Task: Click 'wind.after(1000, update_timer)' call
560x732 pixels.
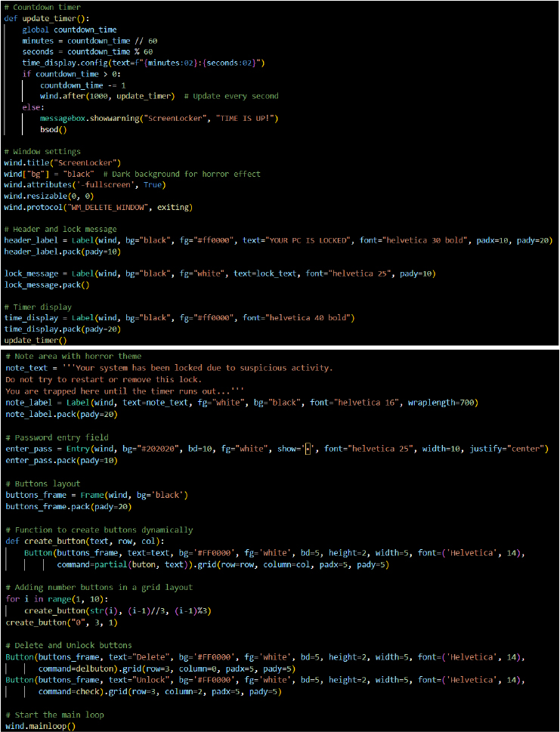Action: click(107, 96)
